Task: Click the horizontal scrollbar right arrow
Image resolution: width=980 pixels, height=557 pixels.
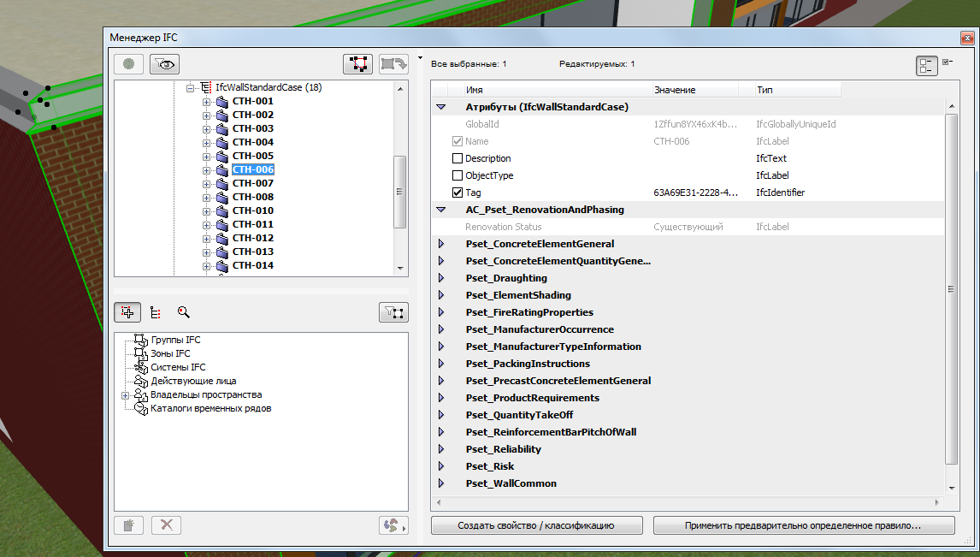Action: (936, 502)
